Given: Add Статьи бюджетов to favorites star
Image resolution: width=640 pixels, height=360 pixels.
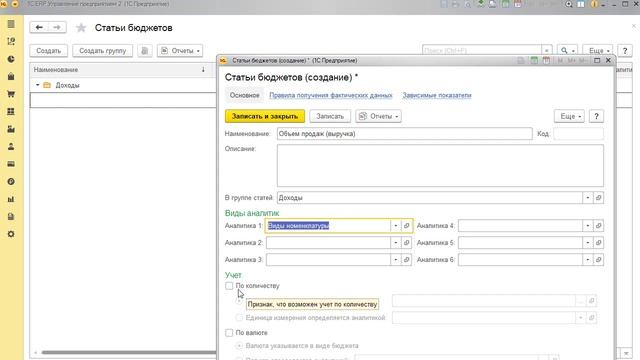Looking at the screenshot, I should (81, 28).
